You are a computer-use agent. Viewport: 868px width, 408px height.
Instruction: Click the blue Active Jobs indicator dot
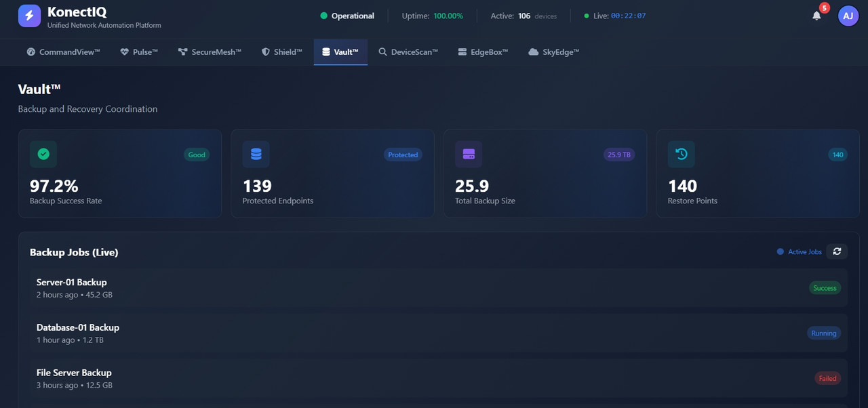click(781, 252)
